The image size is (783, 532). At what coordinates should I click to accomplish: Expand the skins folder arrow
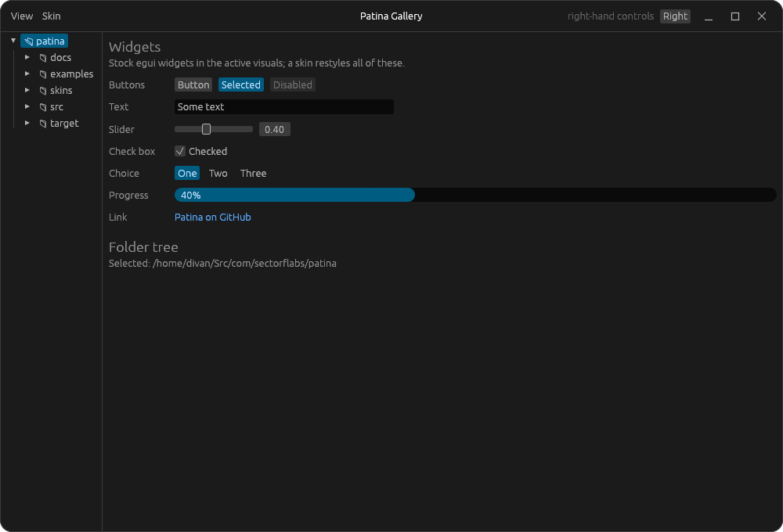[x=27, y=90]
